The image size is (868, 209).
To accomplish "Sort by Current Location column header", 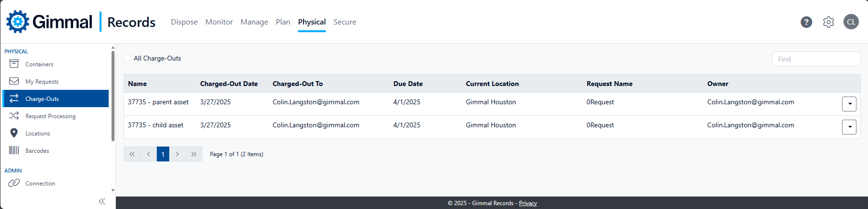I will (492, 84).
